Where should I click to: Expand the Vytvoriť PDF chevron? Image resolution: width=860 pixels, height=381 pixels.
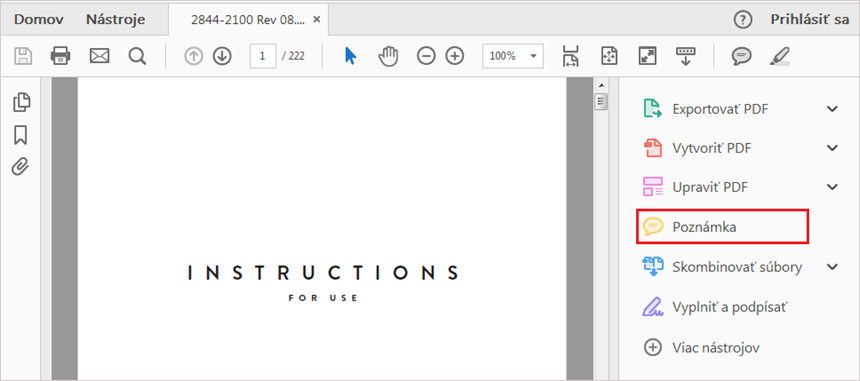(x=832, y=148)
